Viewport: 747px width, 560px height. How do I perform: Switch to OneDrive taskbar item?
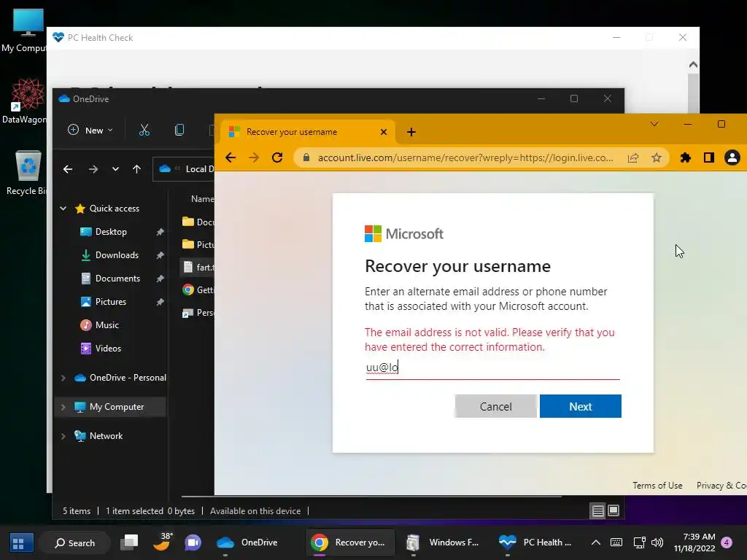[248, 542]
